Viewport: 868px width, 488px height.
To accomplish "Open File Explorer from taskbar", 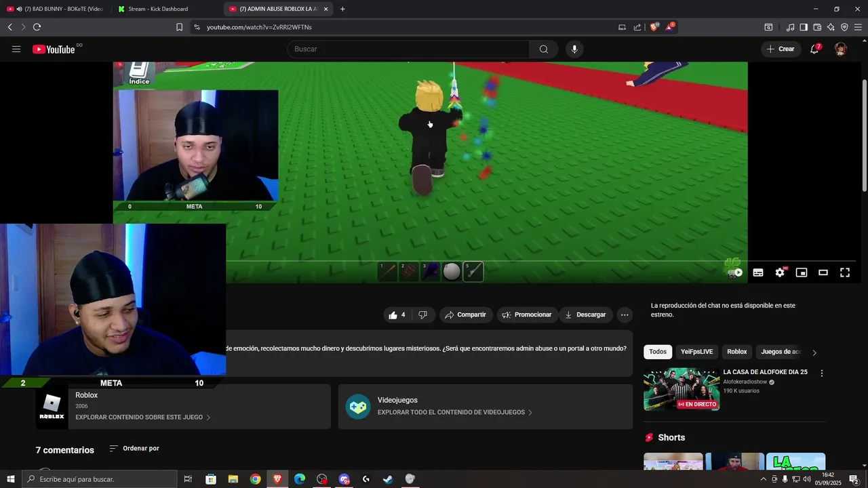I will pos(233,479).
